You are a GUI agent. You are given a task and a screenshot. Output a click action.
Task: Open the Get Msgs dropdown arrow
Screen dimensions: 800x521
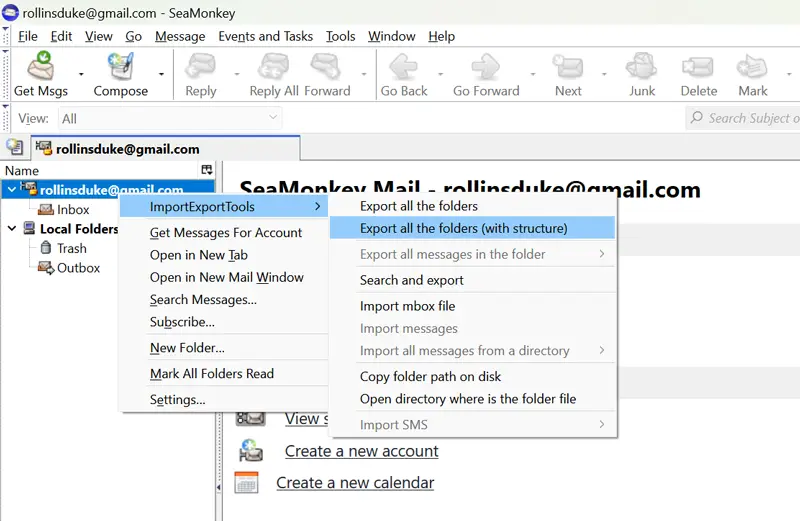tap(81, 74)
